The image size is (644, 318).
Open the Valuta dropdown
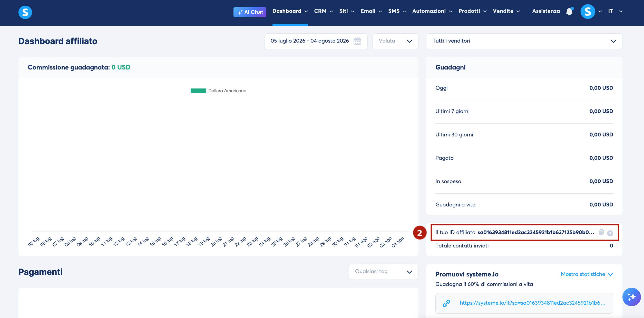(395, 41)
